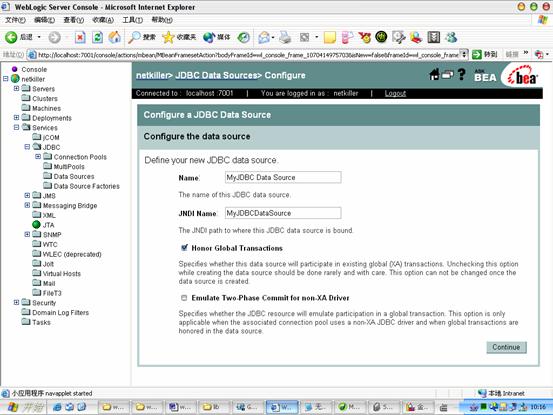Uncheck Honor Global Transactions checkbox
This screenshot has width=553, height=415.
184,248
